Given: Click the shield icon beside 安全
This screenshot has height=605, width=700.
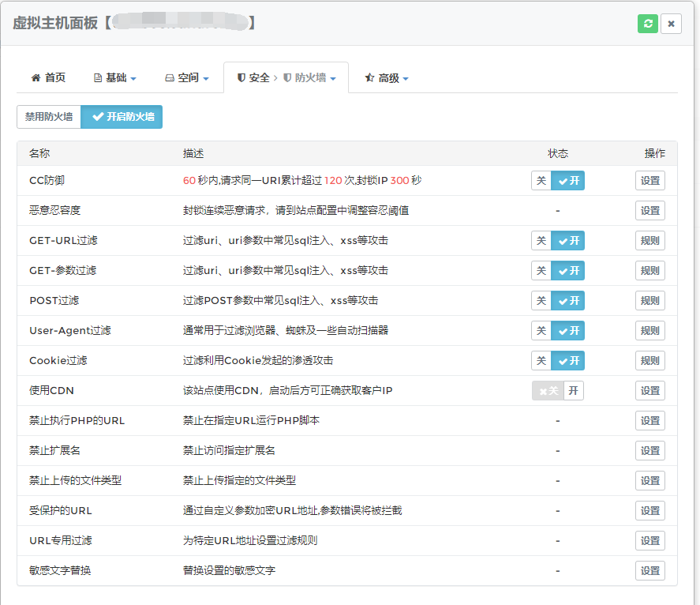Looking at the screenshot, I should [241, 77].
